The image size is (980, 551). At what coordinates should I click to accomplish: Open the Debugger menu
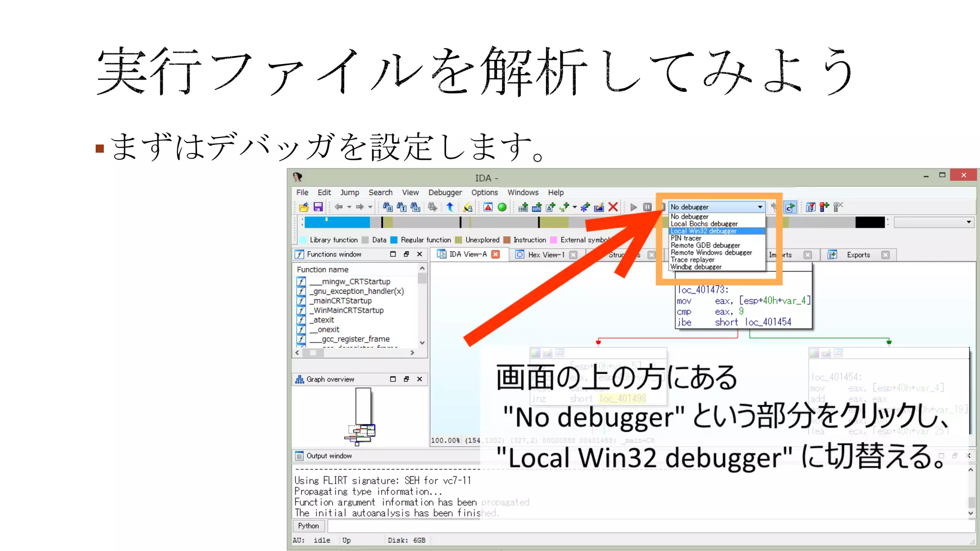coord(445,192)
